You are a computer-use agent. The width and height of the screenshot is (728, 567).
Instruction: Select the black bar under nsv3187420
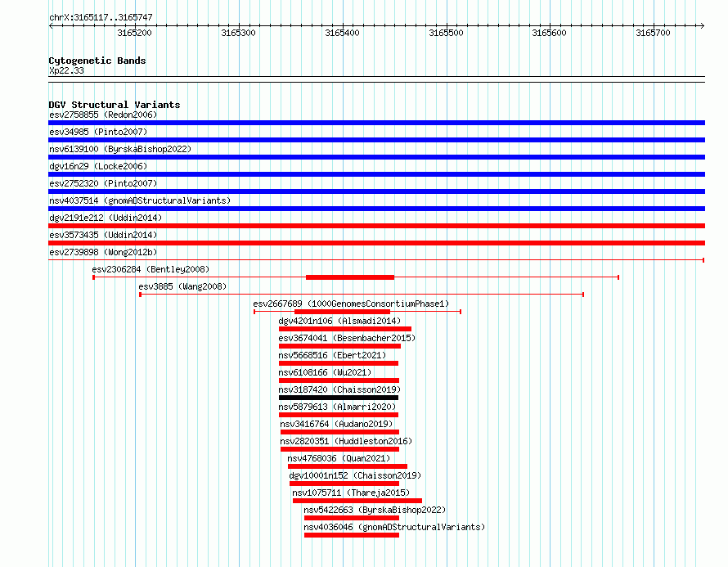(339, 398)
